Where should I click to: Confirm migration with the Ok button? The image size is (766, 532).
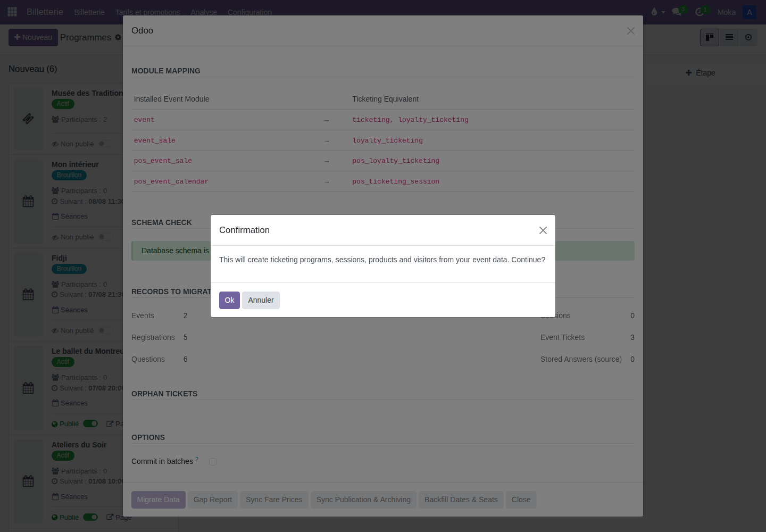(x=229, y=300)
